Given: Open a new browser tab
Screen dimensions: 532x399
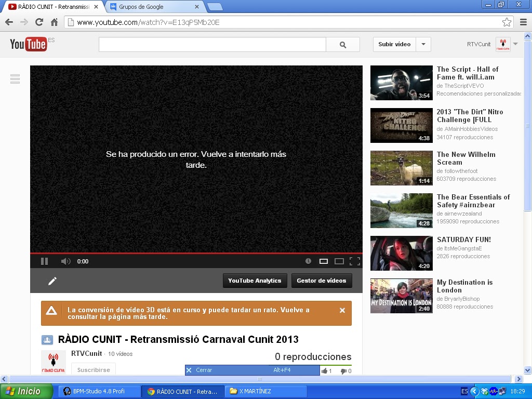Looking at the screenshot, I should pos(215,7).
